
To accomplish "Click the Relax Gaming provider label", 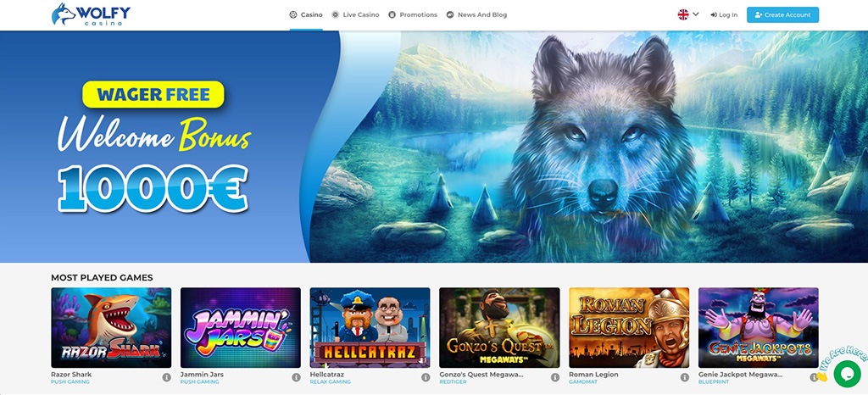I will coord(330,382).
